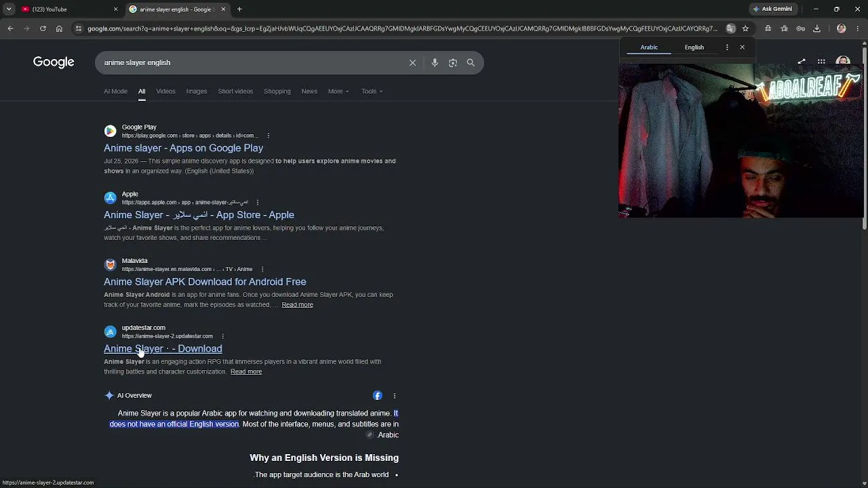Click the Ask Gemini button
The image size is (868, 488).
(x=772, y=9)
